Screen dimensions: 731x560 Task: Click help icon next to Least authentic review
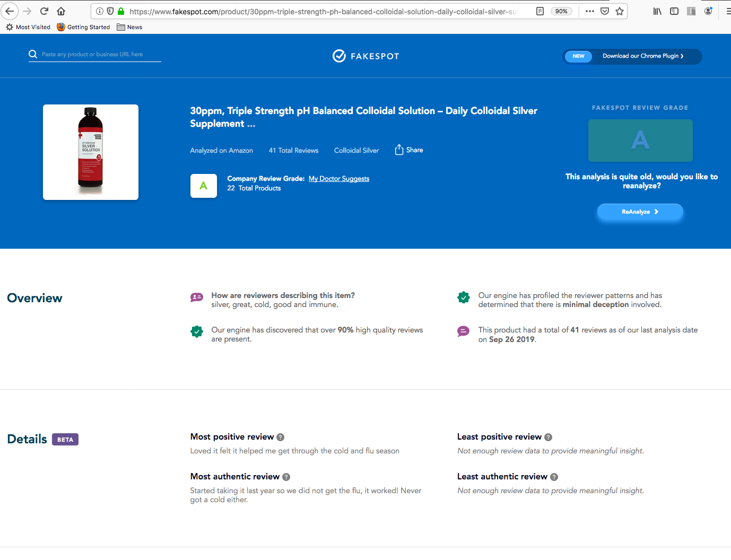pos(554,477)
